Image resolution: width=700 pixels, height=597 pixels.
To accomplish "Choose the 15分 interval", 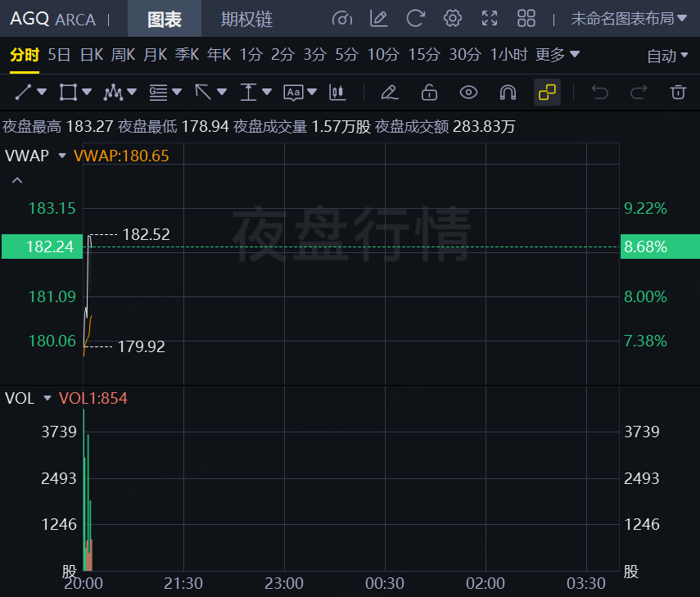I will [424, 55].
